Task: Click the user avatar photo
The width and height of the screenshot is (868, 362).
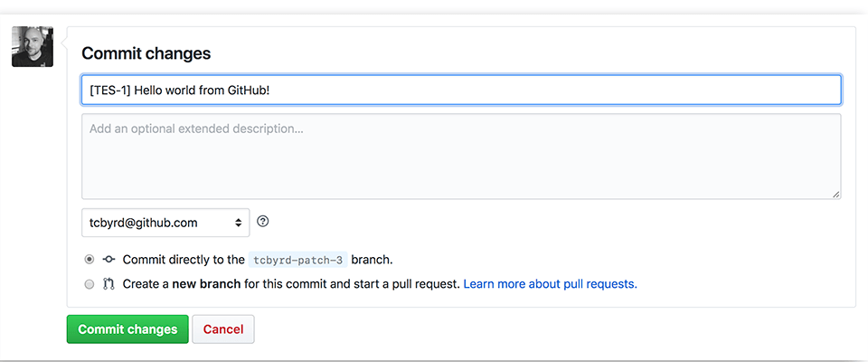Action: click(33, 47)
